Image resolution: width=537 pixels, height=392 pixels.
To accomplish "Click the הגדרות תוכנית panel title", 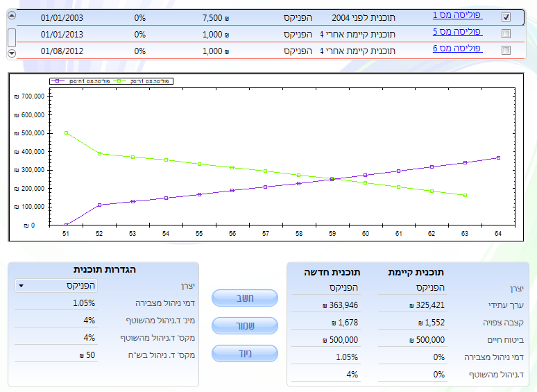I will tap(105, 270).
